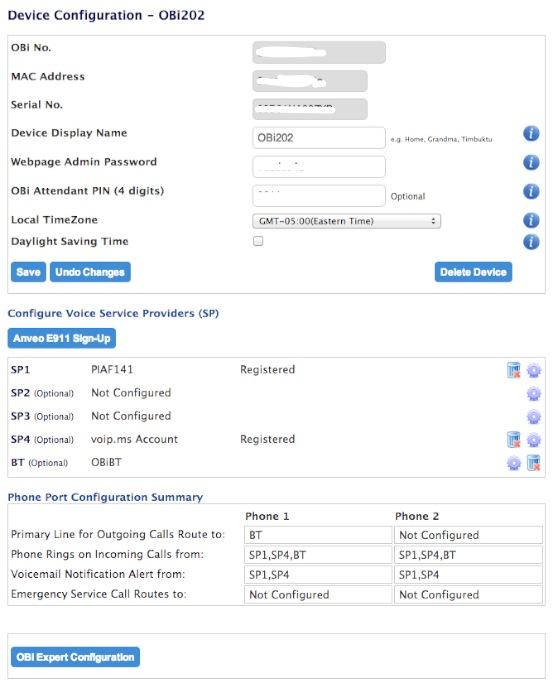Screen dimensions: 558x688
Task: Delete the SP4 voip.ms Account
Action: click(x=513, y=440)
